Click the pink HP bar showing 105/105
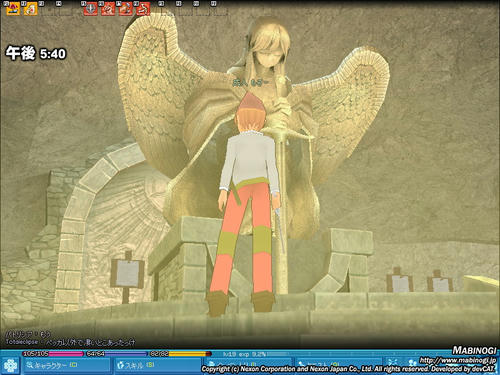The width and height of the screenshot is (500, 375). (x=53, y=354)
